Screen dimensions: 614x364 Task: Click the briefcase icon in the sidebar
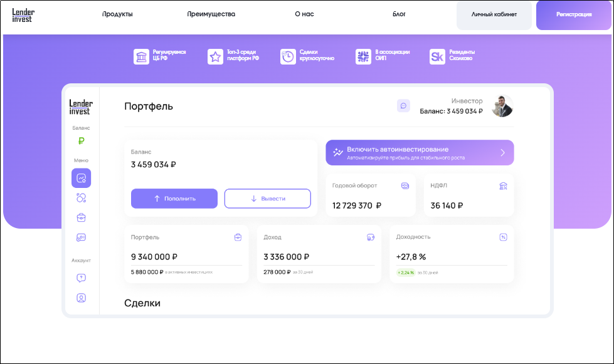pyautogui.click(x=80, y=217)
